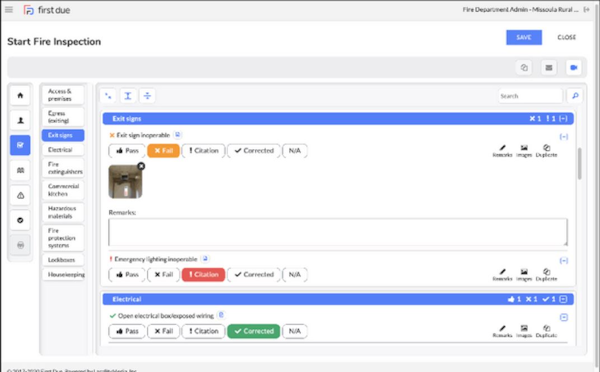
Task: Open the exit sign photo thumbnail
Action: click(x=125, y=182)
